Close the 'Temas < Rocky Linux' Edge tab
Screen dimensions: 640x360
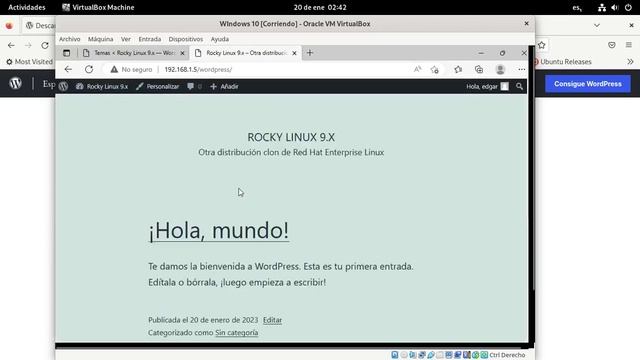(182, 53)
